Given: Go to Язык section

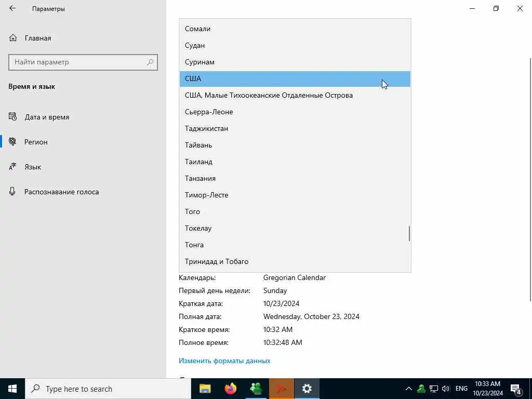Looking at the screenshot, I should tap(83, 167).
